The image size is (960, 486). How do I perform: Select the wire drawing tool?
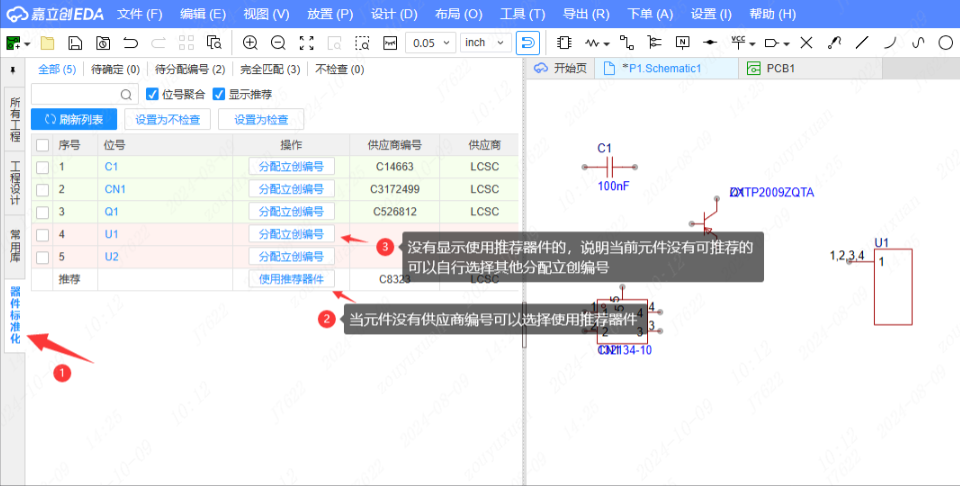tap(627, 43)
